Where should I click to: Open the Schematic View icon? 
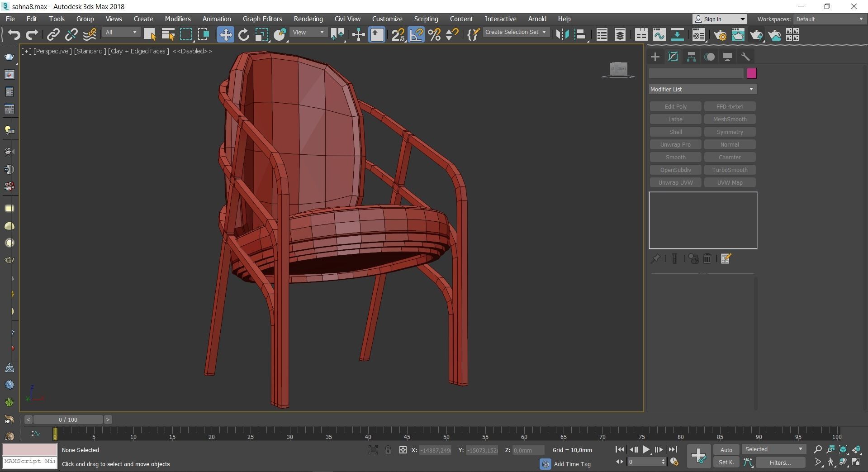click(677, 34)
